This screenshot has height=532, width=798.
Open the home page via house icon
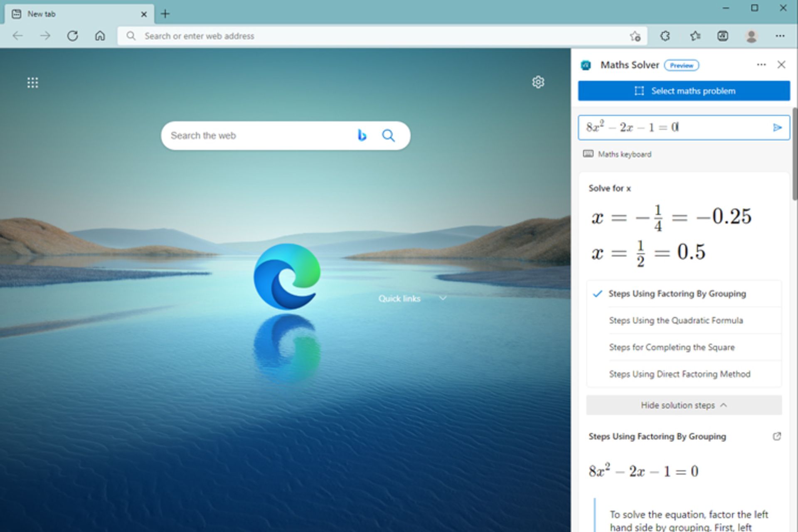point(100,36)
